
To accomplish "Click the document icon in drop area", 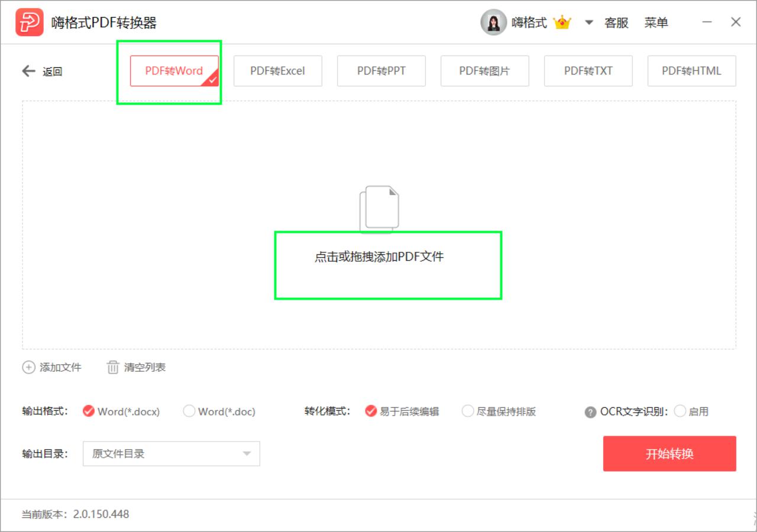I will coord(379,209).
